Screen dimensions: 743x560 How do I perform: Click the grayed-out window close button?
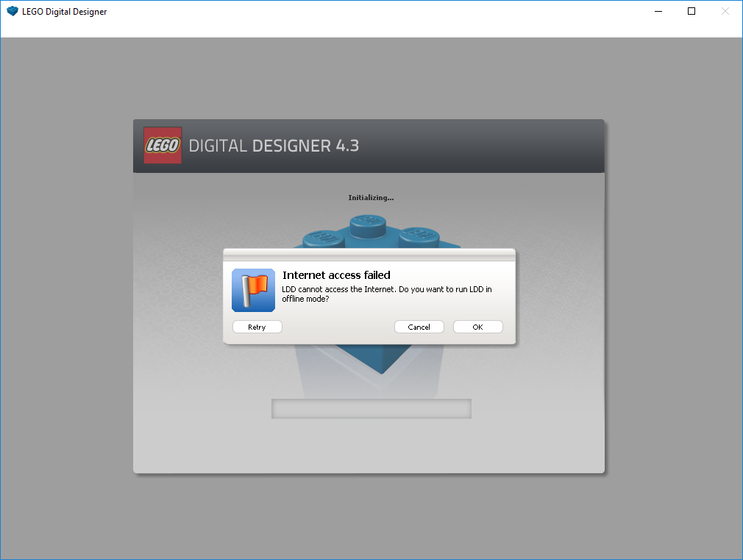tap(725, 12)
